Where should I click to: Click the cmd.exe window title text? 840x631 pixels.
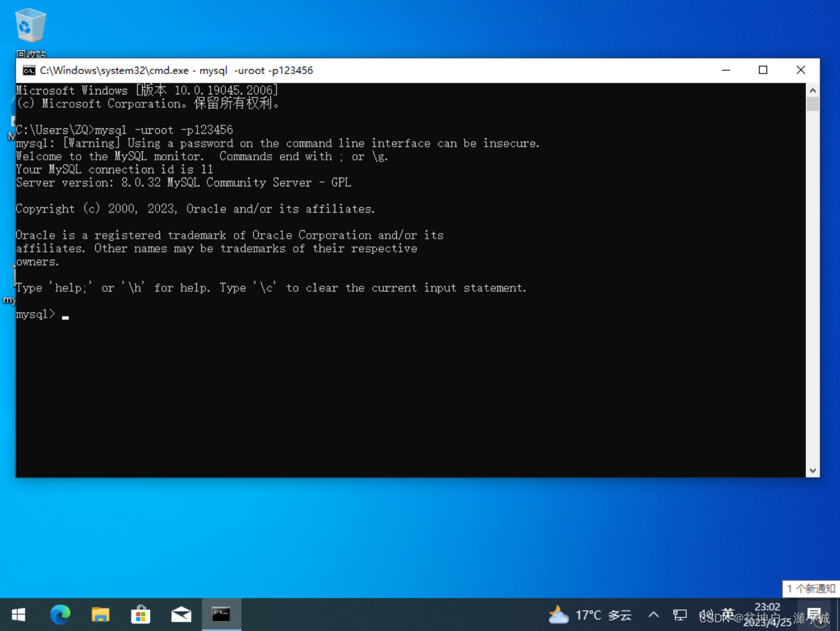point(177,70)
